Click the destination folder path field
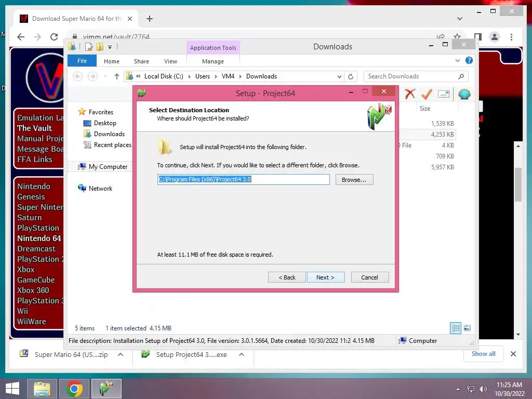Viewport: 532px width, 399px height. point(243,179)
